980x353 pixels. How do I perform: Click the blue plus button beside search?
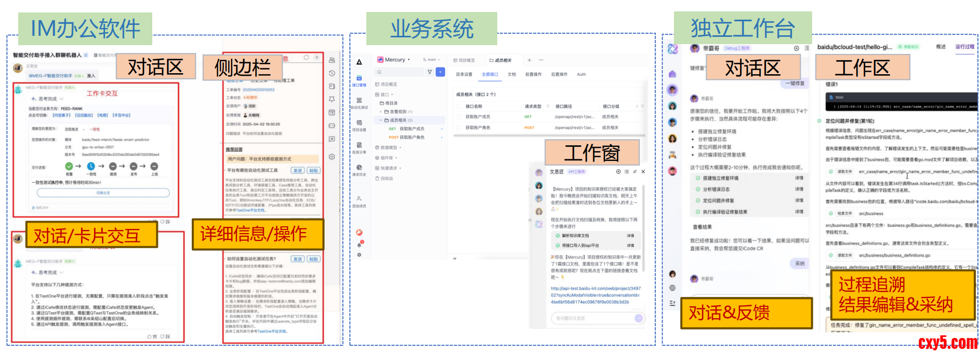coord(440,72)
